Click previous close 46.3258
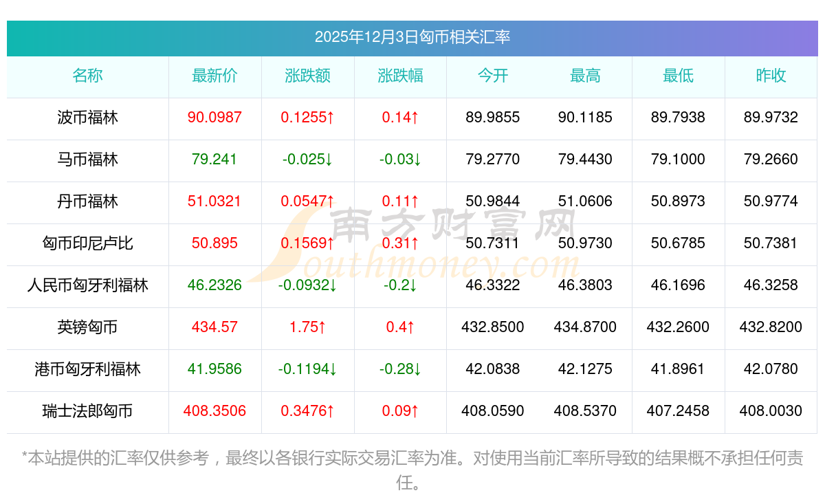 click(771, 285)
